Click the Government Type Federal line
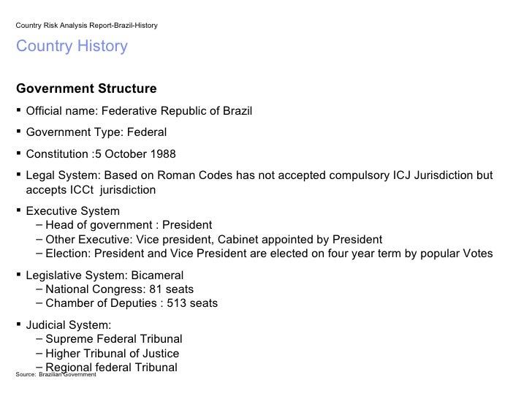Screen dimensions: 532x399 [x=96, y=132]
